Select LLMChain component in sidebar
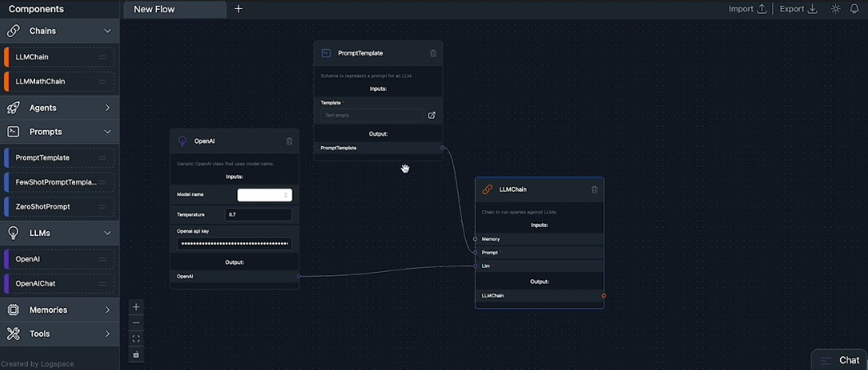868x370 pixels. [x=59, y=57]
